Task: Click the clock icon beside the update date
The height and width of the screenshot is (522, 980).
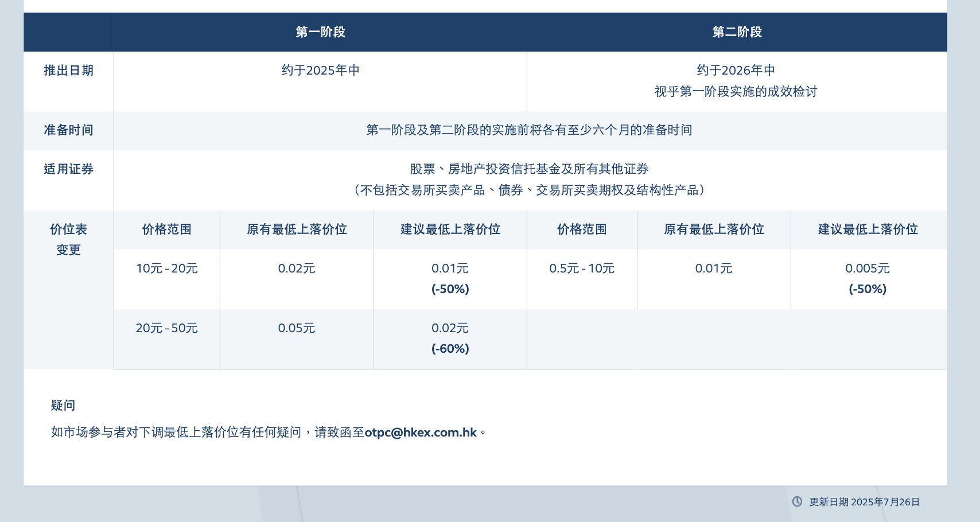Action: coord(797,501)
